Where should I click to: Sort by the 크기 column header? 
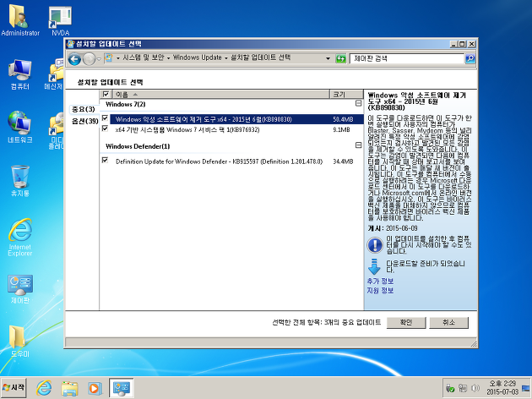[346, 94]
